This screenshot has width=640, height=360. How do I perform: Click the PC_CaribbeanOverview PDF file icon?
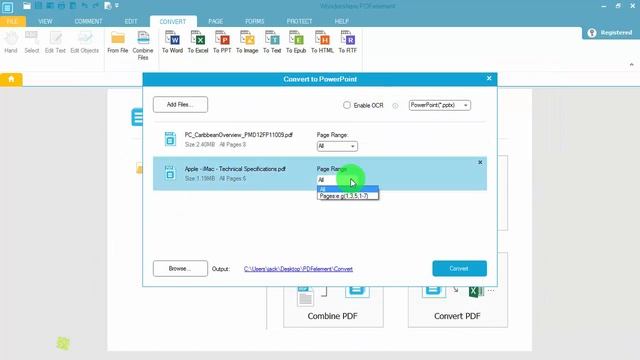coord(170,139)
